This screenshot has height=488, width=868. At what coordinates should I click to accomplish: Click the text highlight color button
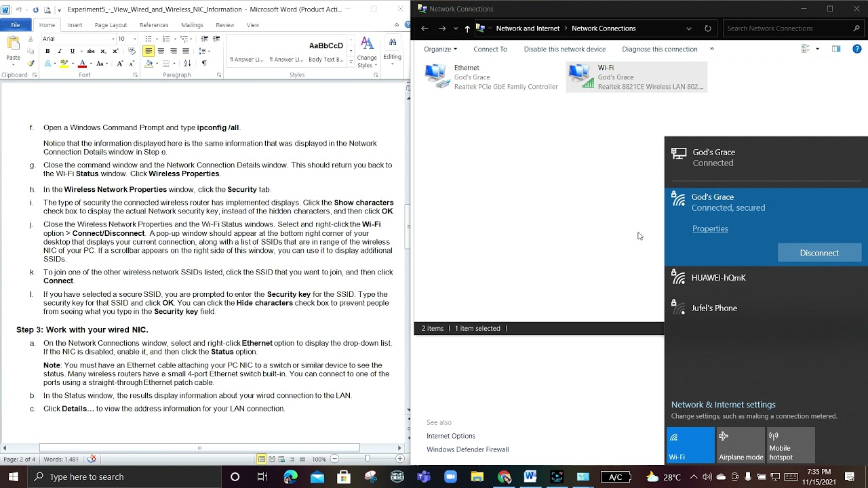tap(64, 63)
